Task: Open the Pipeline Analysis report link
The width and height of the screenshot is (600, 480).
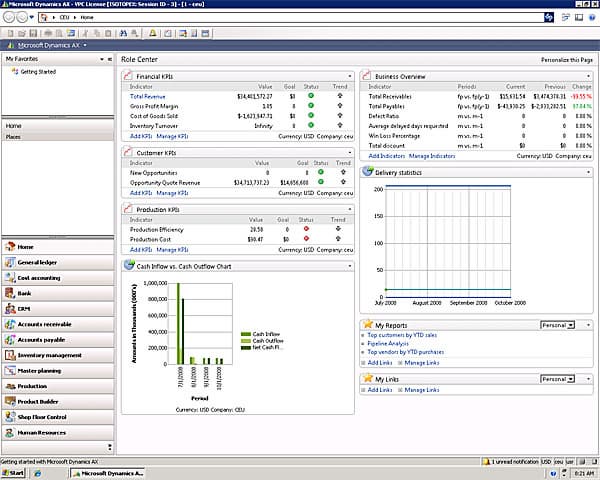Action: pyautogui.click(x=388, y=343)
